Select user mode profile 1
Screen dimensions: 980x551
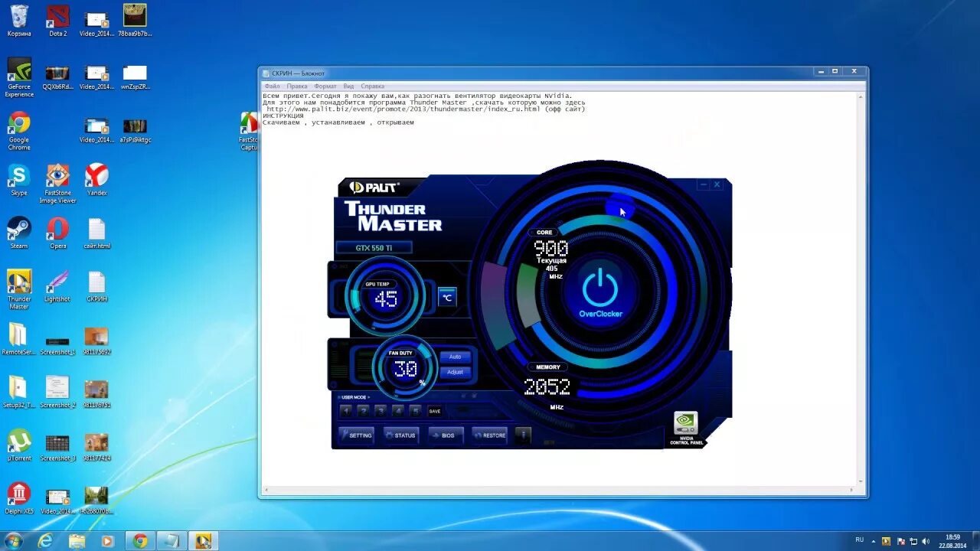point(346,411)
